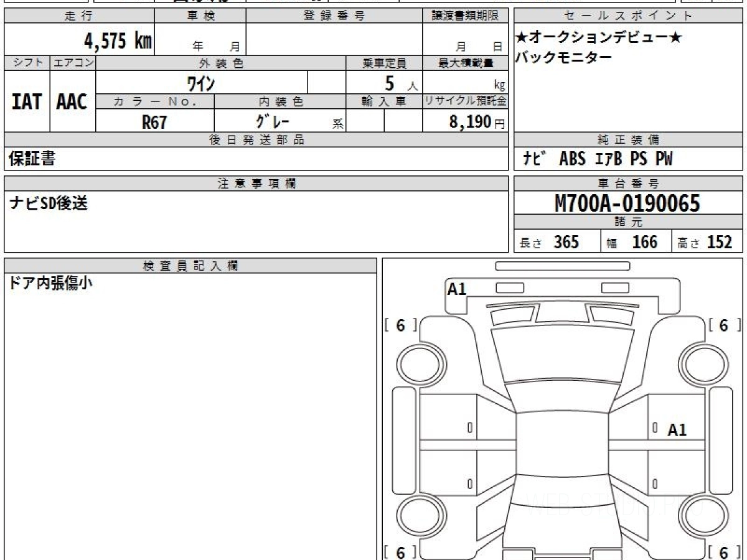Select the equipment line ナビ ABS エアB PS PW

click(x=598, y=159)
